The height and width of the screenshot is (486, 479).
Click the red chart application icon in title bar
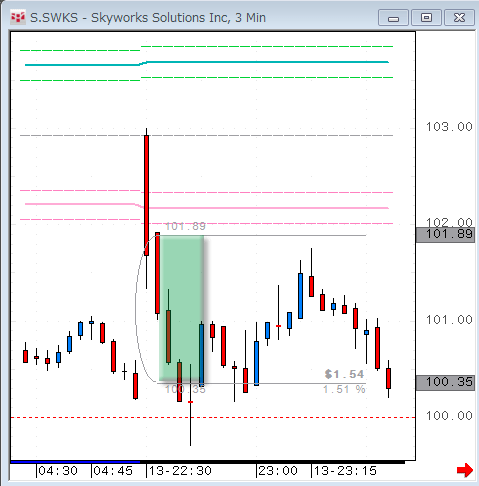click(x=18, y=17)
